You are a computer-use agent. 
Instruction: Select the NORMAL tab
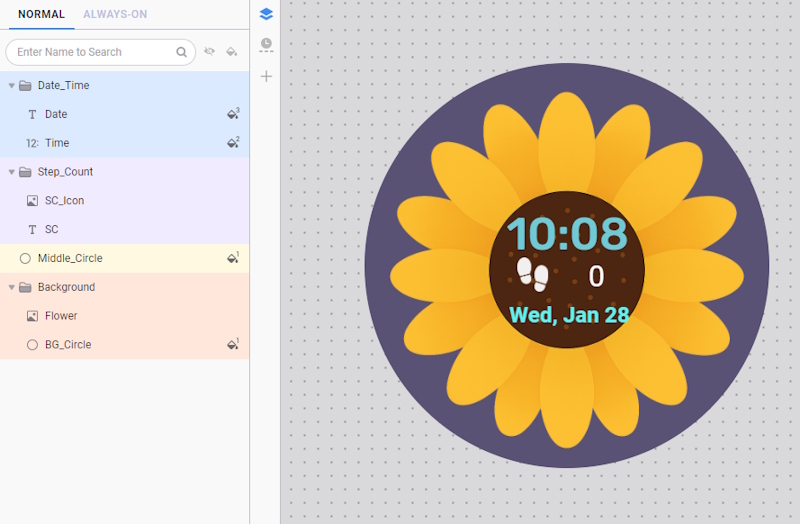pyautogui.click(x=41, y=14)
